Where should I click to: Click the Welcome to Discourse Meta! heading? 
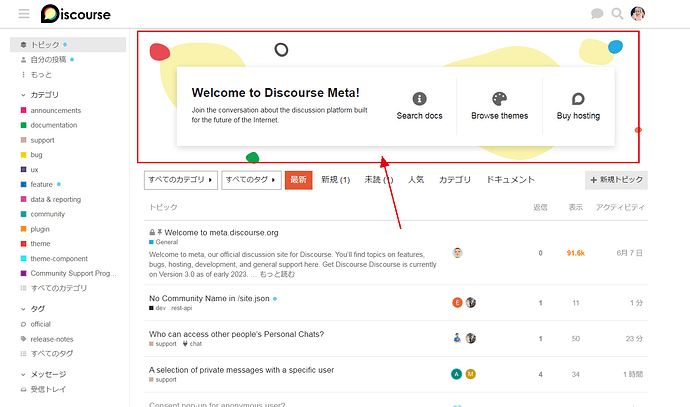(x=275, y=93)
